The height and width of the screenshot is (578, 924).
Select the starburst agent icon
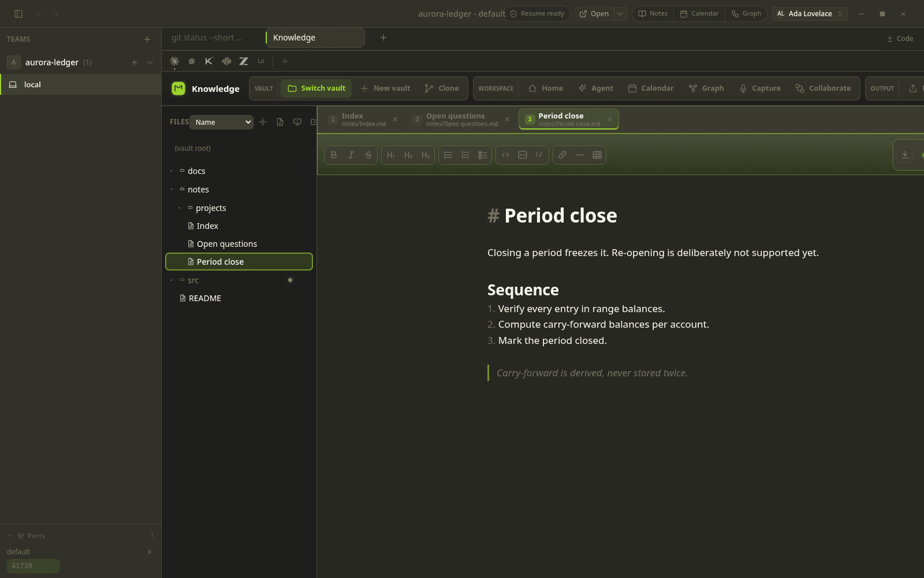click(174, 61)
